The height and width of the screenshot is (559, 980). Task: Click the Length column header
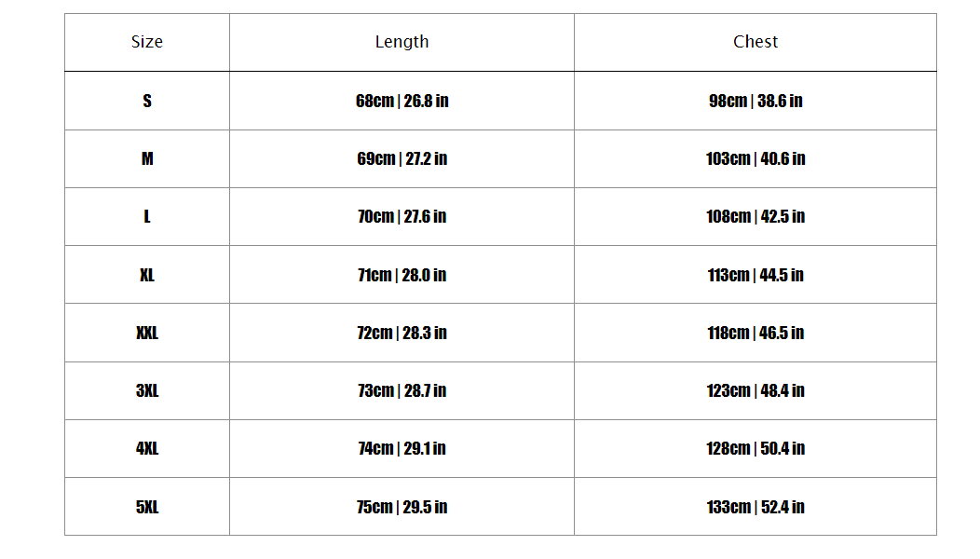(x=402, y=42)
